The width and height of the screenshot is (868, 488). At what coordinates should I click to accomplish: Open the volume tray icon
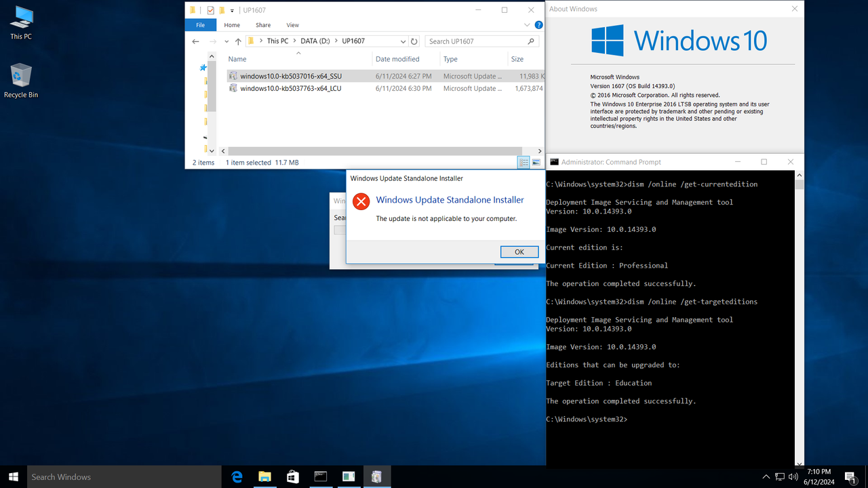click(793, 477)
